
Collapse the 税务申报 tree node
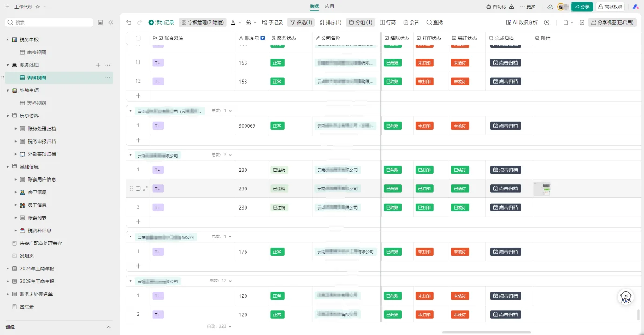click(8, 39)
